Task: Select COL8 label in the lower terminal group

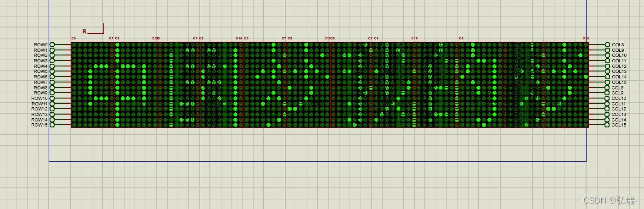Action: click(x=618, y=88)
